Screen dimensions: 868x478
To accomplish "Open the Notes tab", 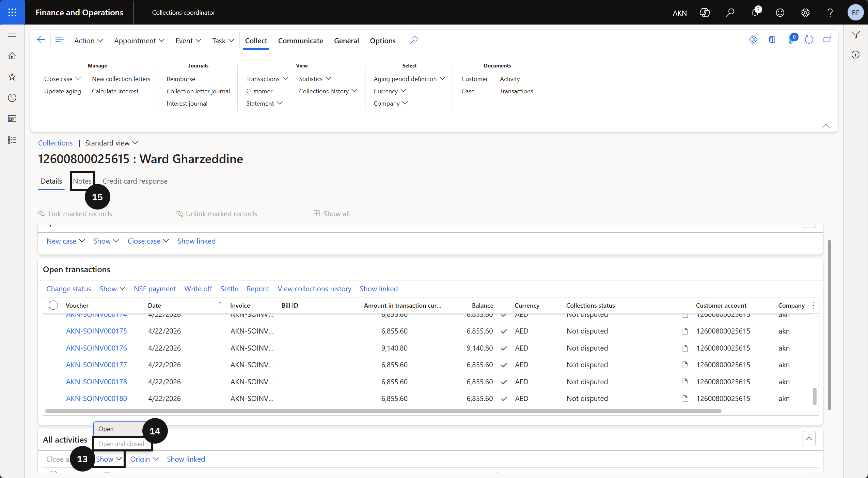I will [82, 181].
